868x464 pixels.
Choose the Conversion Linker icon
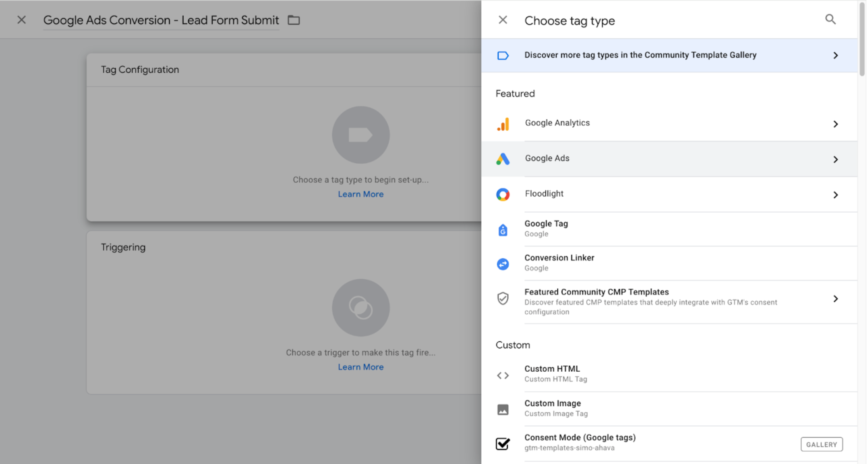click(x=503, y=264)
